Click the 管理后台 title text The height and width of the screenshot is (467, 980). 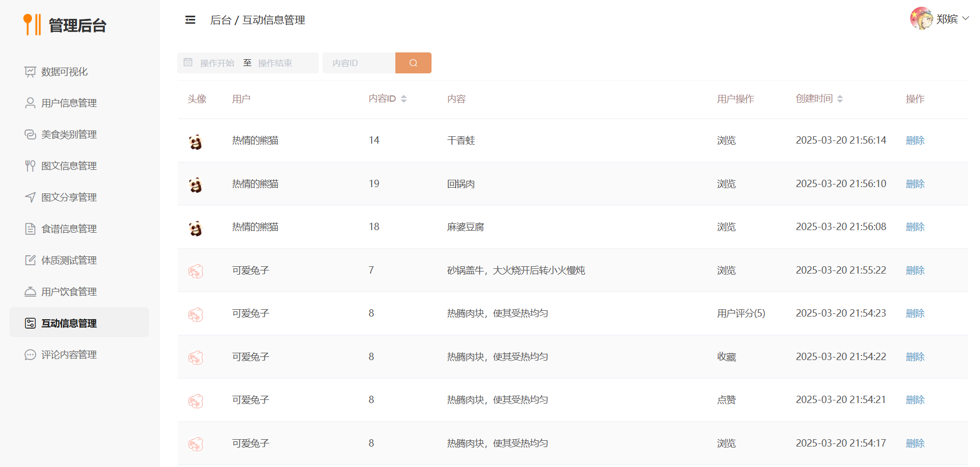(78, 25)
